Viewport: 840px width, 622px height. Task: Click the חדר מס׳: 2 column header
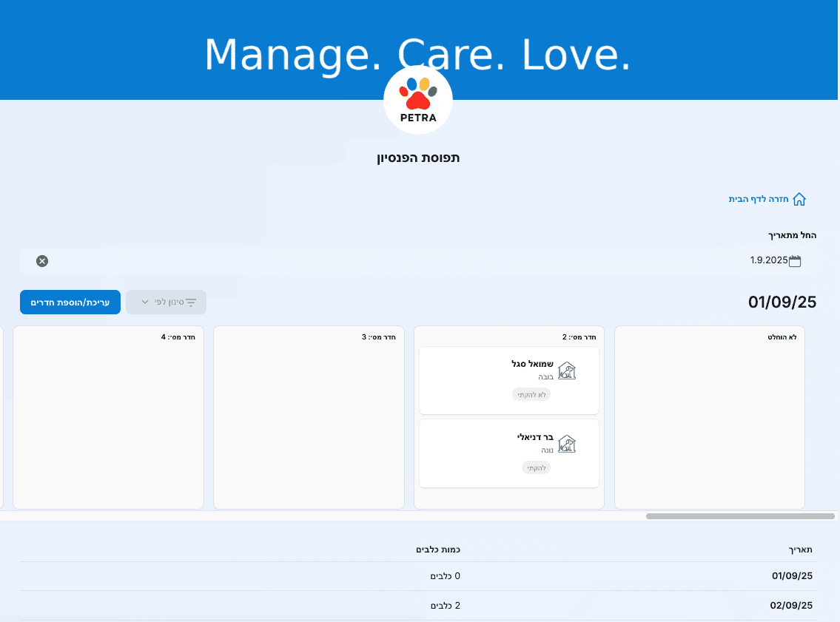(x=579, y=337)
